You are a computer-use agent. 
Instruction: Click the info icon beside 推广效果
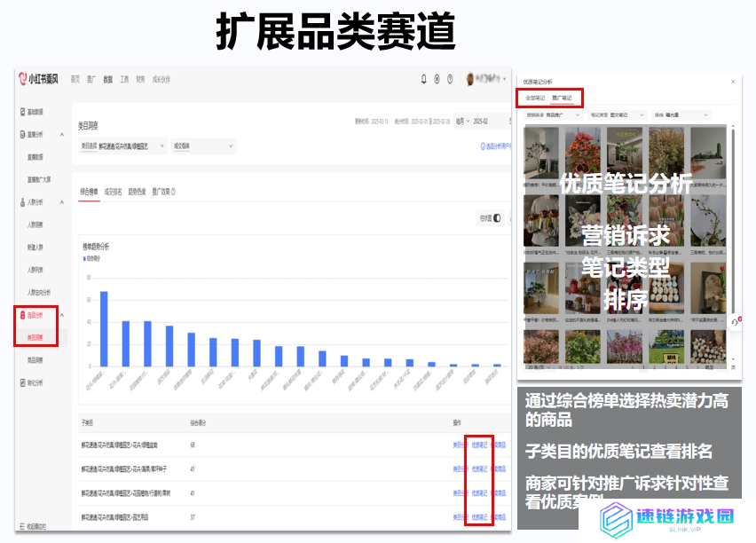coord(174,192)
